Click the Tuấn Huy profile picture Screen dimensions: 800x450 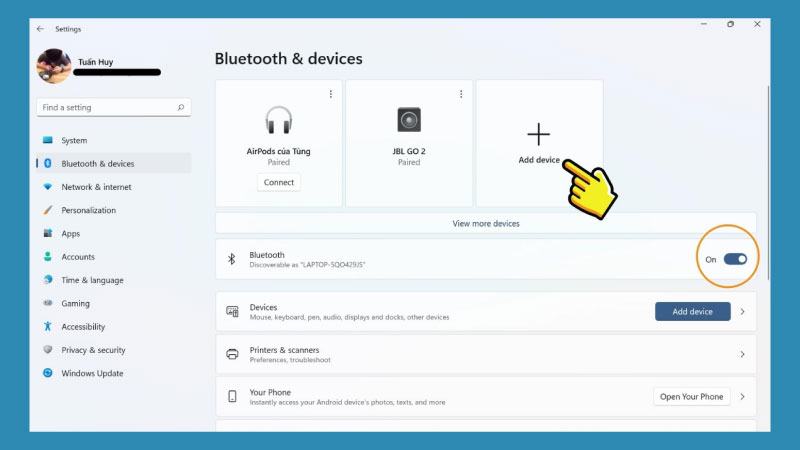pos(54,66)
